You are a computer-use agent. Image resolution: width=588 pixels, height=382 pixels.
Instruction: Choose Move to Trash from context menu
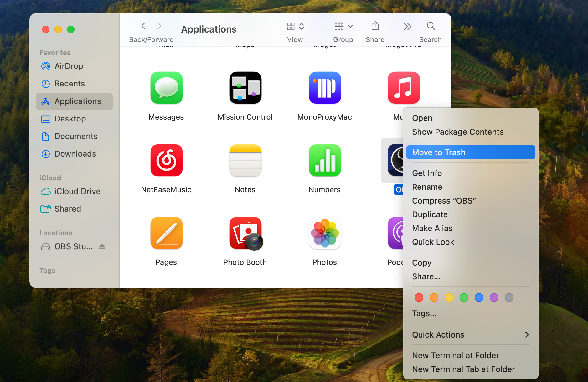[x=470, y=152]
